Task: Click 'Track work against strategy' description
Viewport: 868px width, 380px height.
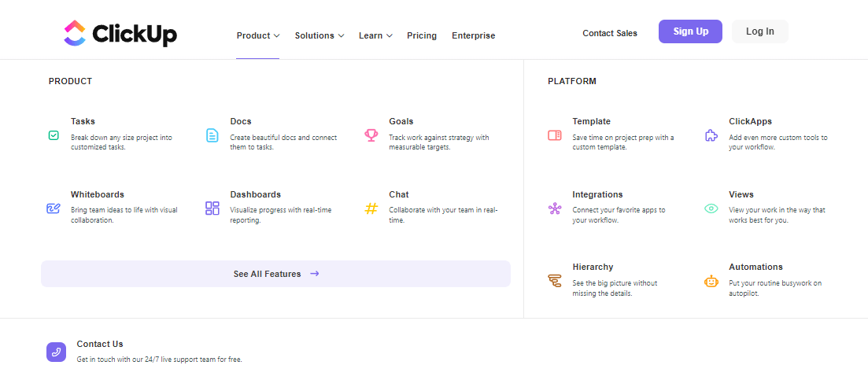Action: (x=439, y=142)
